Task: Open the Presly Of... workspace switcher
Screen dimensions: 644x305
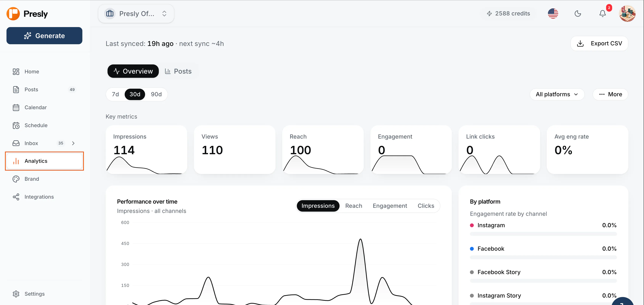Action: tap(136, 14)
